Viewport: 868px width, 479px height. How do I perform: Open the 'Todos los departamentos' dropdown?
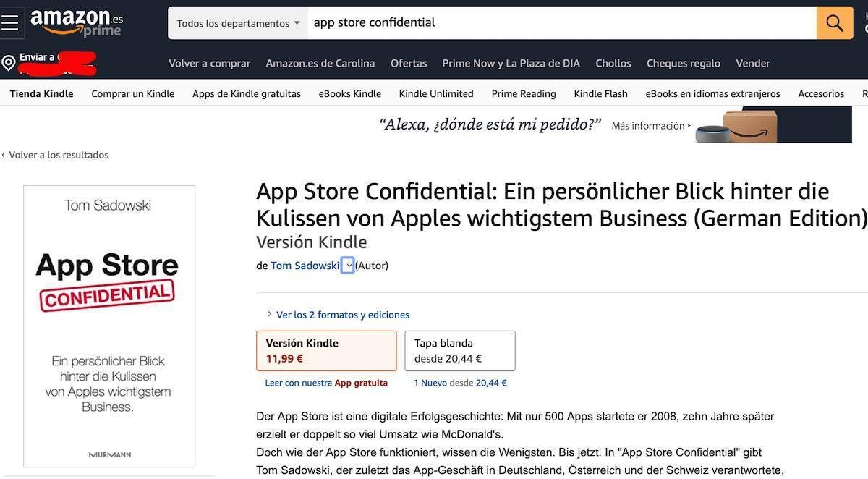click(x=237, y=23)
